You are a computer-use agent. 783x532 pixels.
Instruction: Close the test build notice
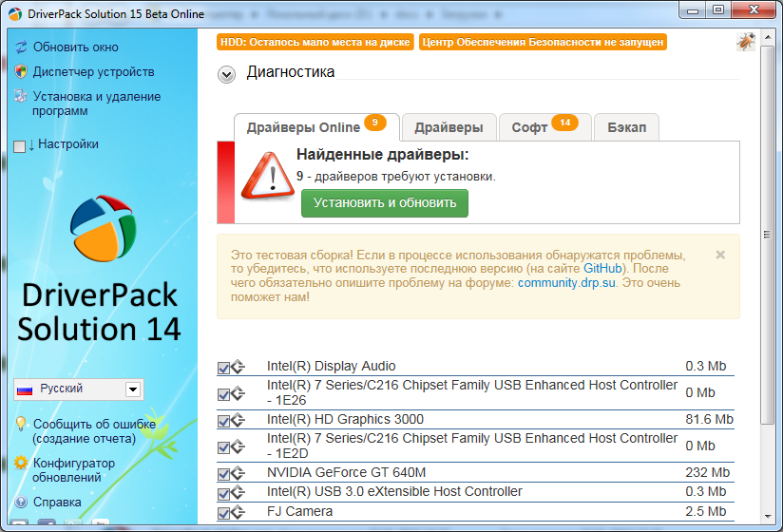coord(720,255)
